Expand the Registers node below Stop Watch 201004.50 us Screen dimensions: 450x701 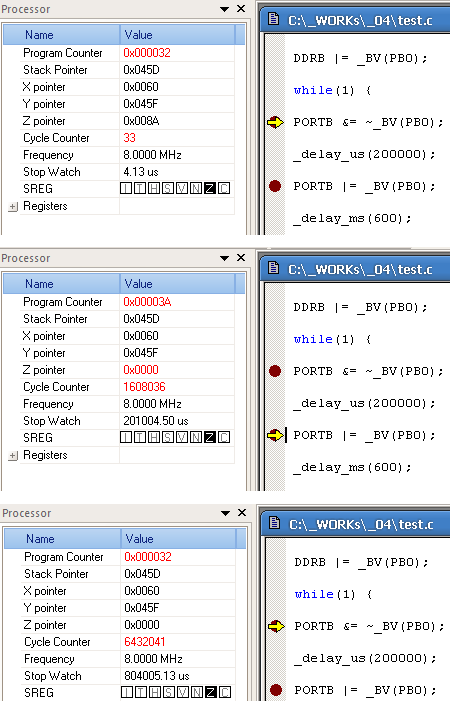(x=13, y=456)
